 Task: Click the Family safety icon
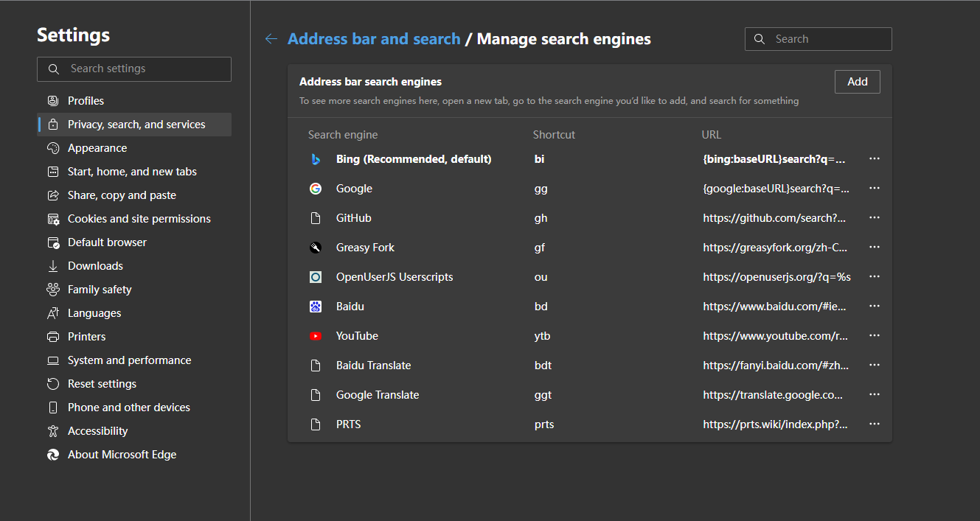point(53,290)
